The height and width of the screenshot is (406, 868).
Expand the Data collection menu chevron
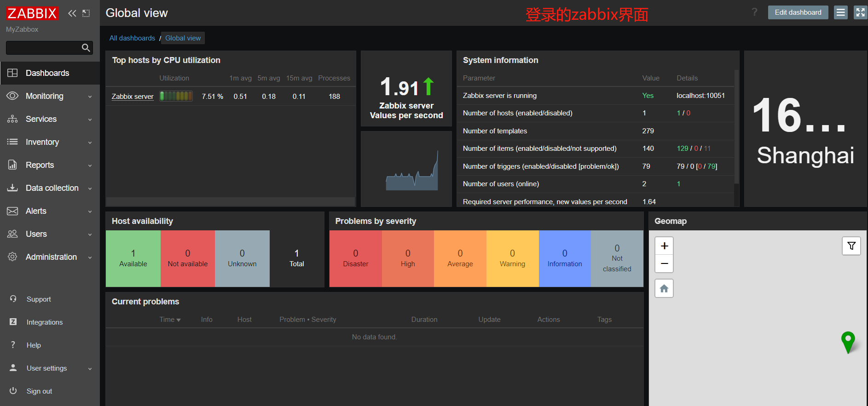click(x=90, y=189)
